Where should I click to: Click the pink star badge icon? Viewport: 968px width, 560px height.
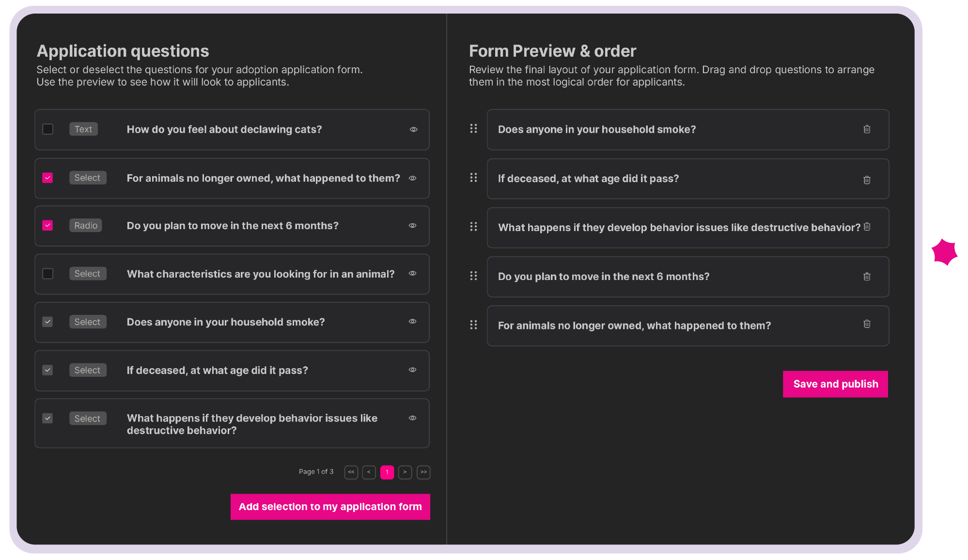944,252
